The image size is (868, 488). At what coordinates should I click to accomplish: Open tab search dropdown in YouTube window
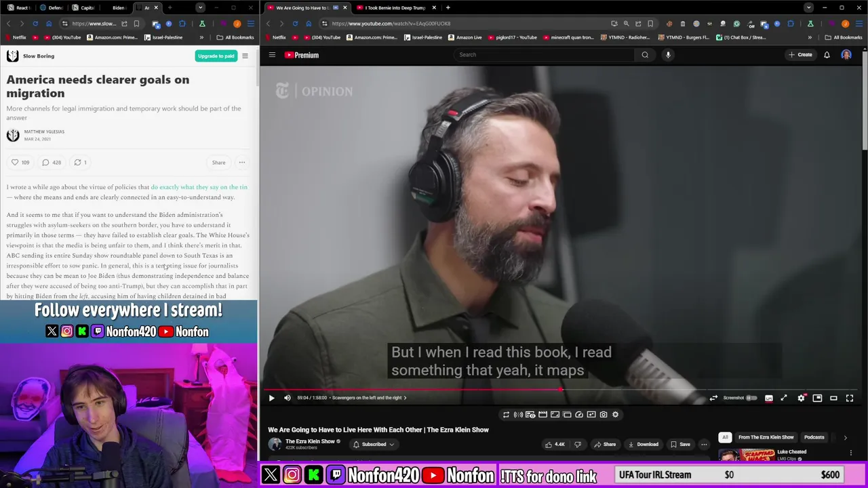coord(808,7)
